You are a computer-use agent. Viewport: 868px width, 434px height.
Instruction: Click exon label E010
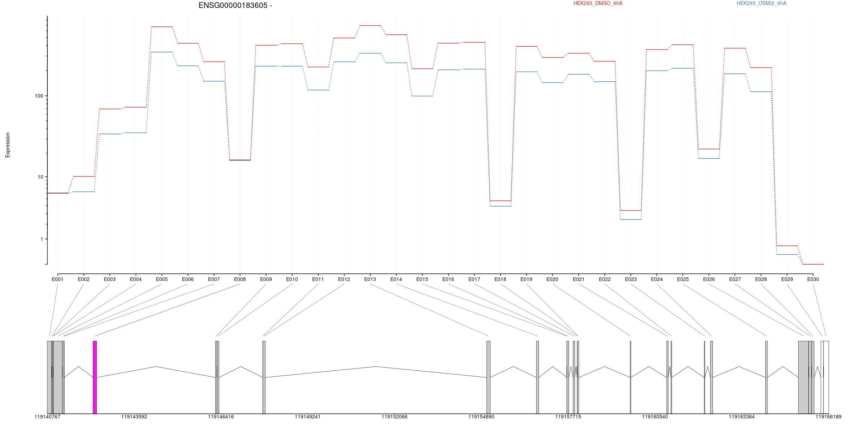[292, 279]
